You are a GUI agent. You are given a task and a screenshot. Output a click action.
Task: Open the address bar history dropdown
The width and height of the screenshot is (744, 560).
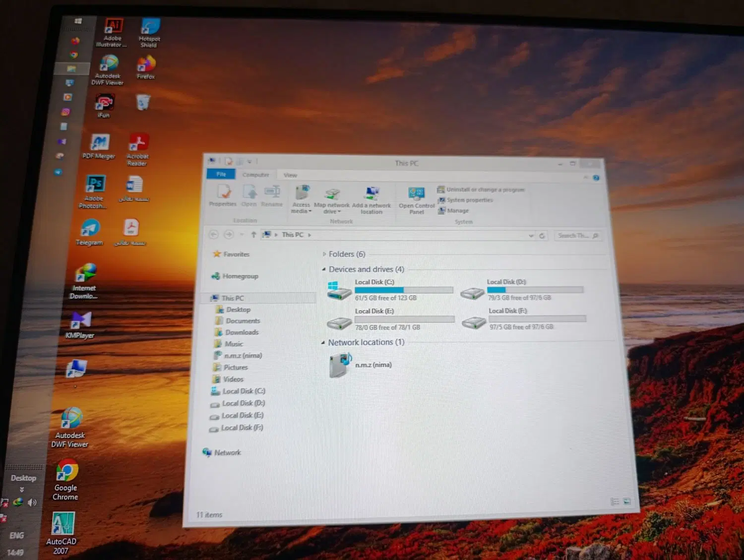coord(531,236)
